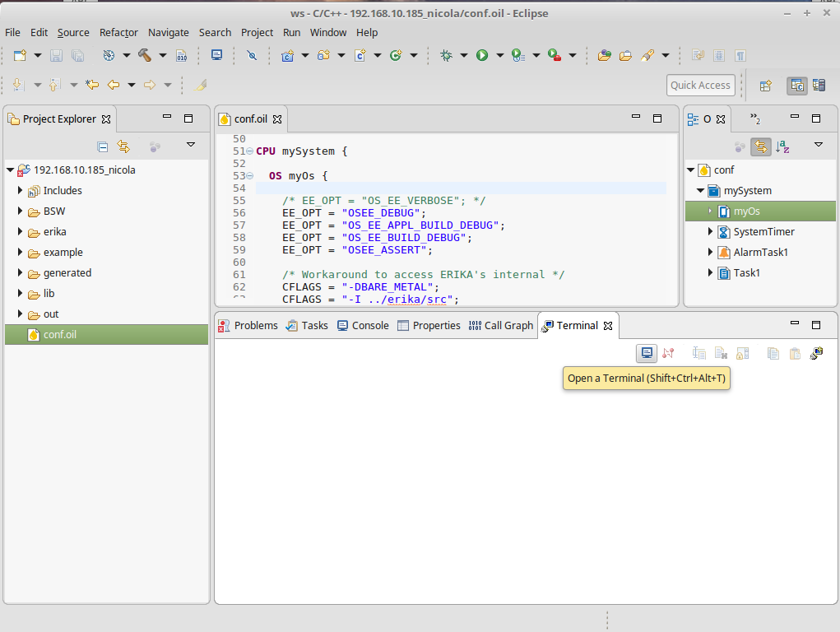The image size is (840, 632).
Task: Expand the erika folder
Action: (x=20, y=231)
